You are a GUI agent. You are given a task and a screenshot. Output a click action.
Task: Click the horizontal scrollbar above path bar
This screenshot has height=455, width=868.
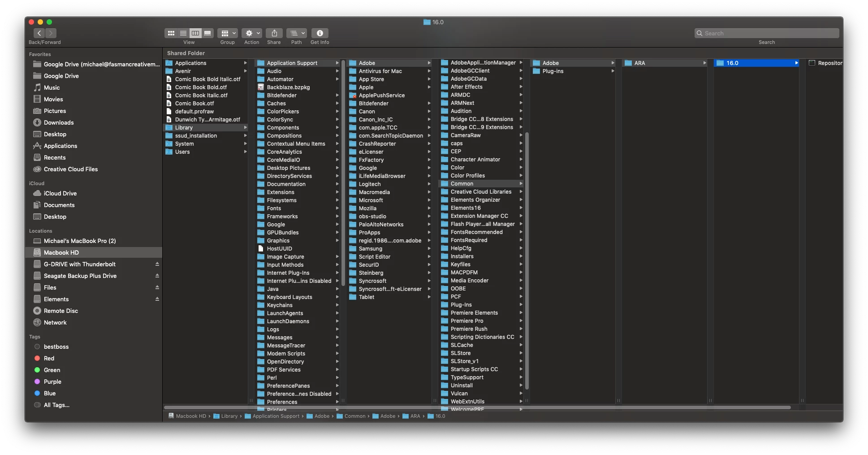(x=477, y=407)
